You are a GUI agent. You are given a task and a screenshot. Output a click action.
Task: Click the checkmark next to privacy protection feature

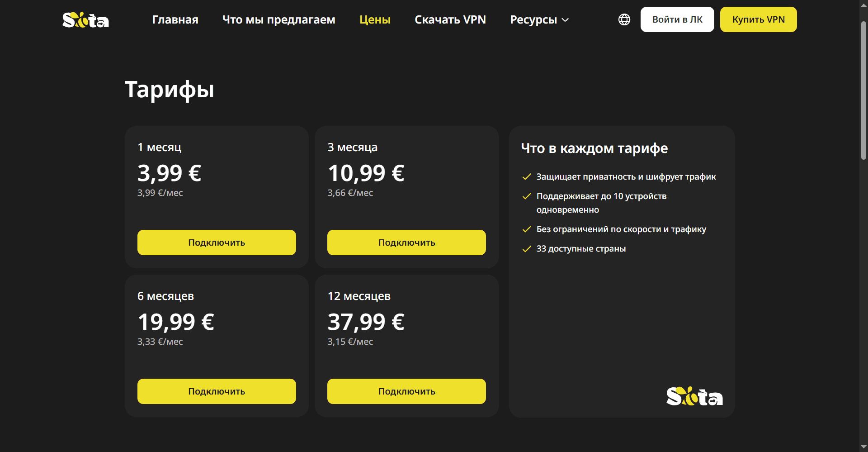pos(527,177)
